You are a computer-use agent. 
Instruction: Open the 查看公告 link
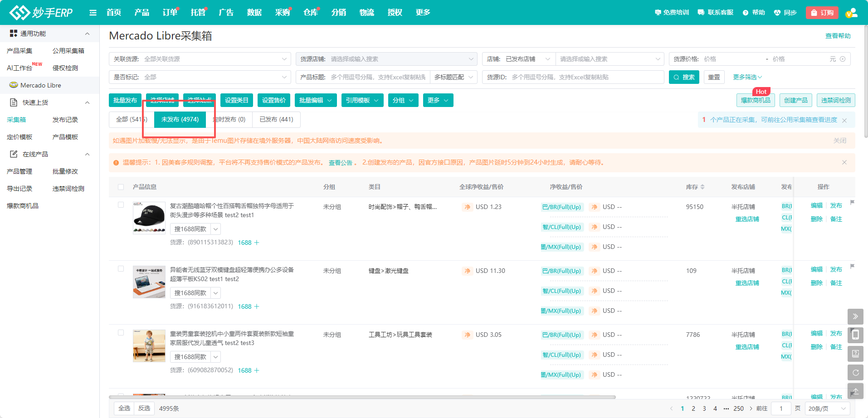point(341,163)
